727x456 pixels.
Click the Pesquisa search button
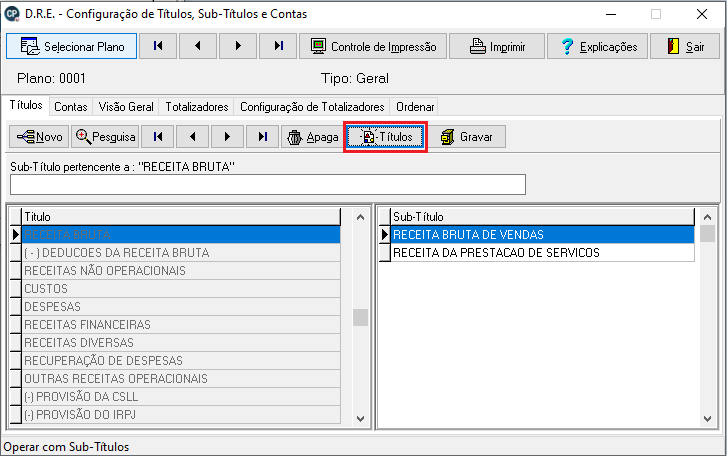pyautogui.click(x=105, y=137)
